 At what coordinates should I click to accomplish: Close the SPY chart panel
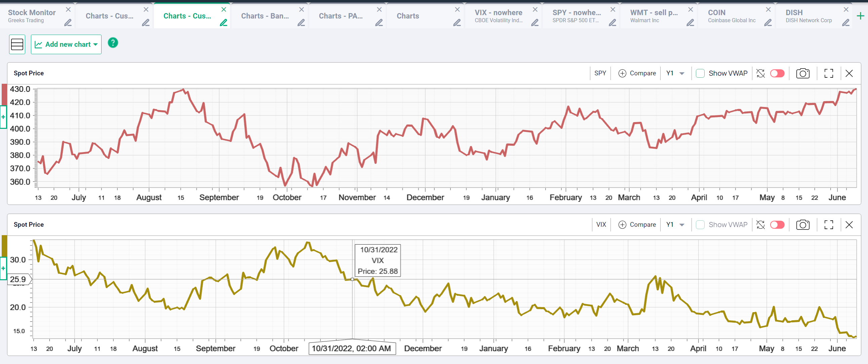[849, 73]
